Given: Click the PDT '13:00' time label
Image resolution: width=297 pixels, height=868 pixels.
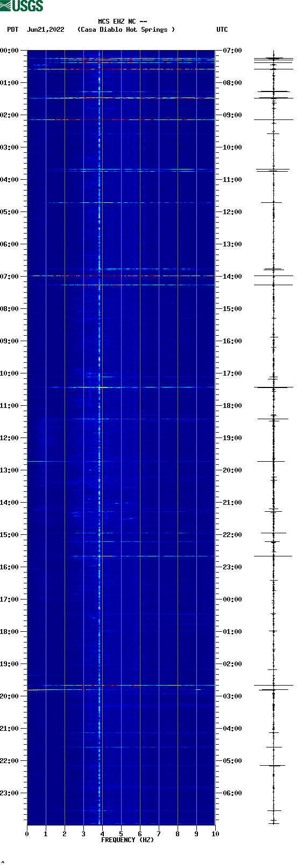Looking at the screenshot, I should click(x=9, y=470).
